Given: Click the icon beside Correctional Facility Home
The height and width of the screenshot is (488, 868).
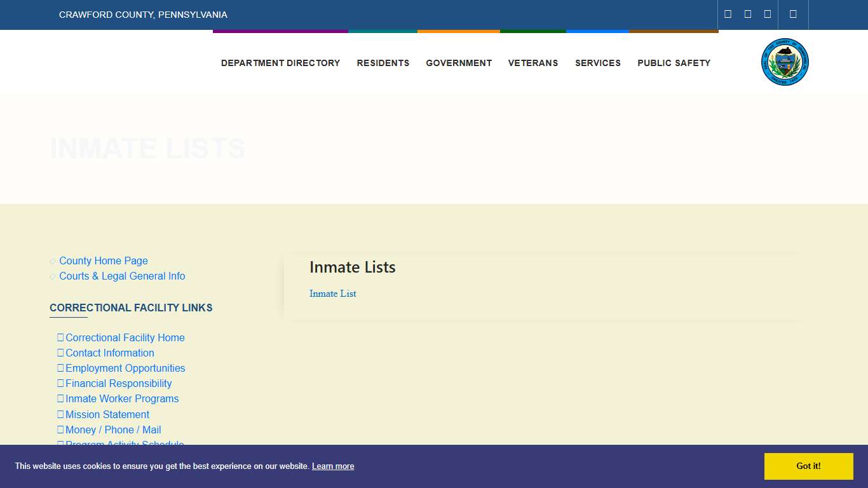Looking at the screenshot, I should coord(60,337).
